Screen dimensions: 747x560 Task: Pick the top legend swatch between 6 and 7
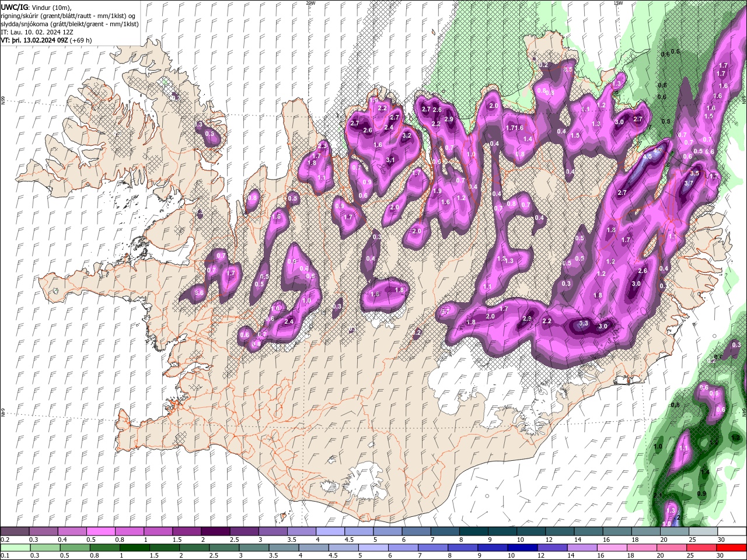[x=416, y=531]
